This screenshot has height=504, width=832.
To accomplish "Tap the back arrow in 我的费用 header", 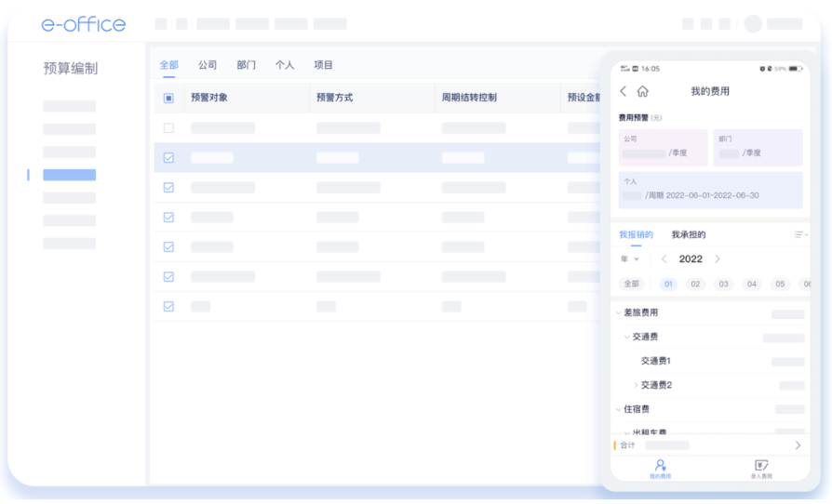I will coord(624,91).
